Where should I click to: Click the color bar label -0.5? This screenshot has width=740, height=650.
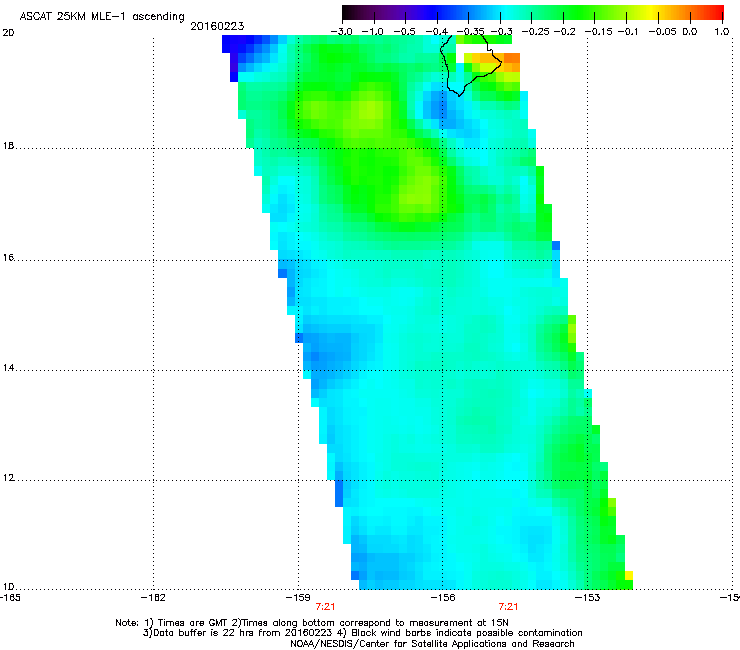click(404, 32)
